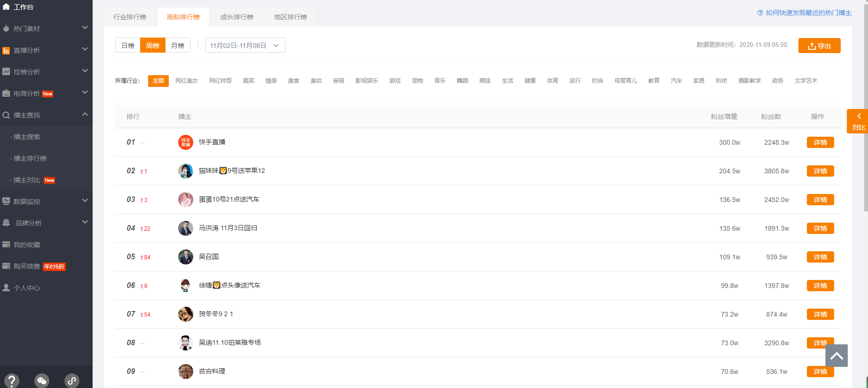Filter industry by 全部
The image size is (868, 388).
[x=158, y=81]
